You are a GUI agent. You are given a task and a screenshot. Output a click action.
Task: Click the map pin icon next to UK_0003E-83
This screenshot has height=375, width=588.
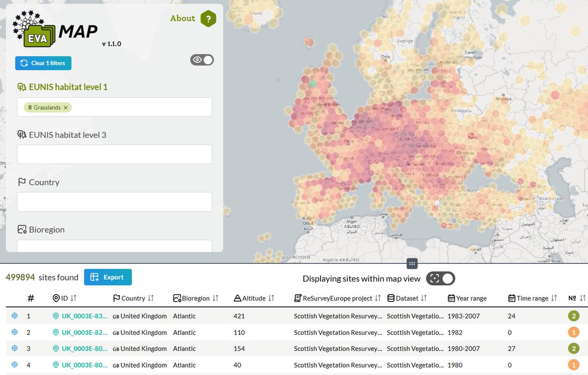click(56, 316)
